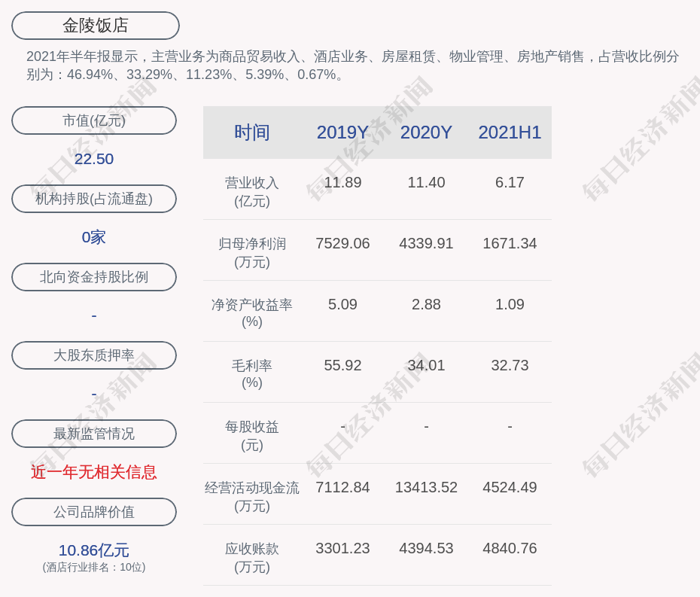
Task: Click gross margin value 55.92
Action: pos(343,365)
